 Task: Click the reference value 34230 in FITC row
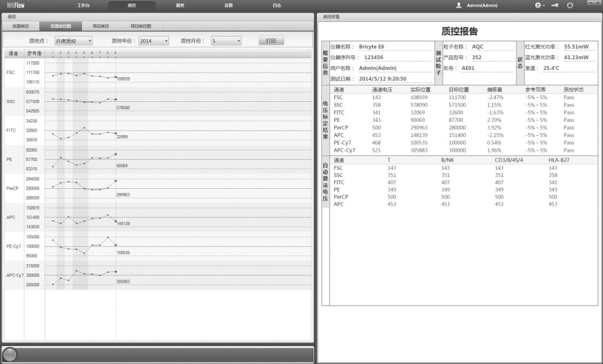click(x=31, y=120)
